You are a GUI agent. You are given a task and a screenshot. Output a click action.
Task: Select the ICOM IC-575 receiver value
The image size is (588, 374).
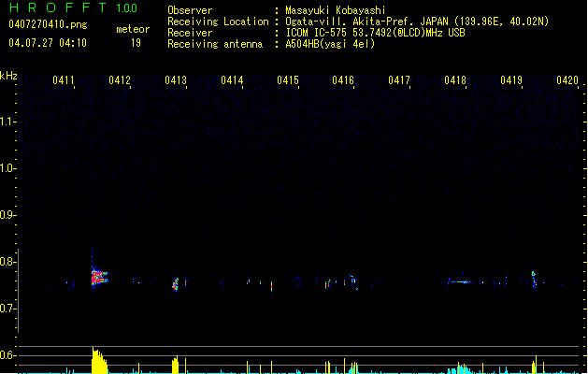375,33
